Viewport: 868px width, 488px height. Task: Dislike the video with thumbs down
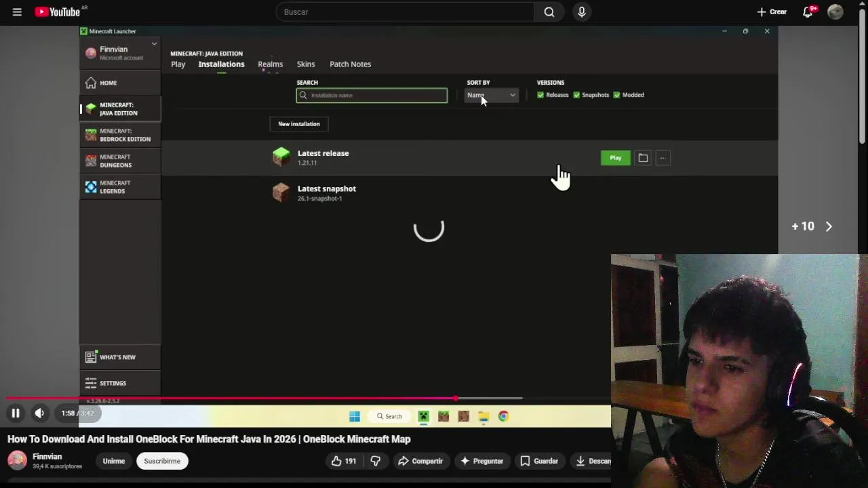coord(375,461)
